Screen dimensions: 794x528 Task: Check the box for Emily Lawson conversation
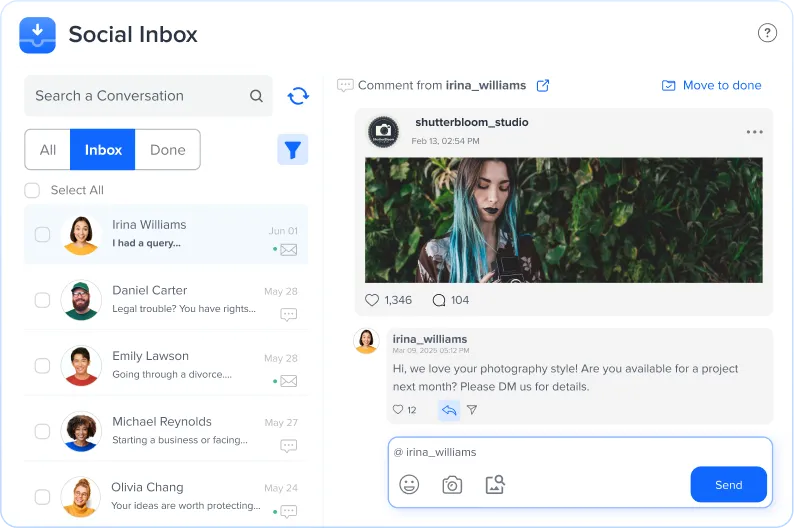43,365
